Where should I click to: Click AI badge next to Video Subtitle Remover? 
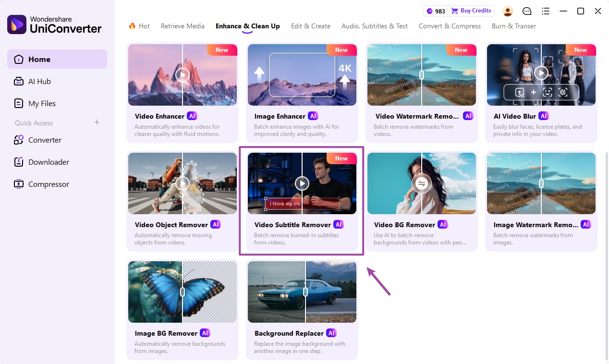pyautogui.click(x=339, y=224)
